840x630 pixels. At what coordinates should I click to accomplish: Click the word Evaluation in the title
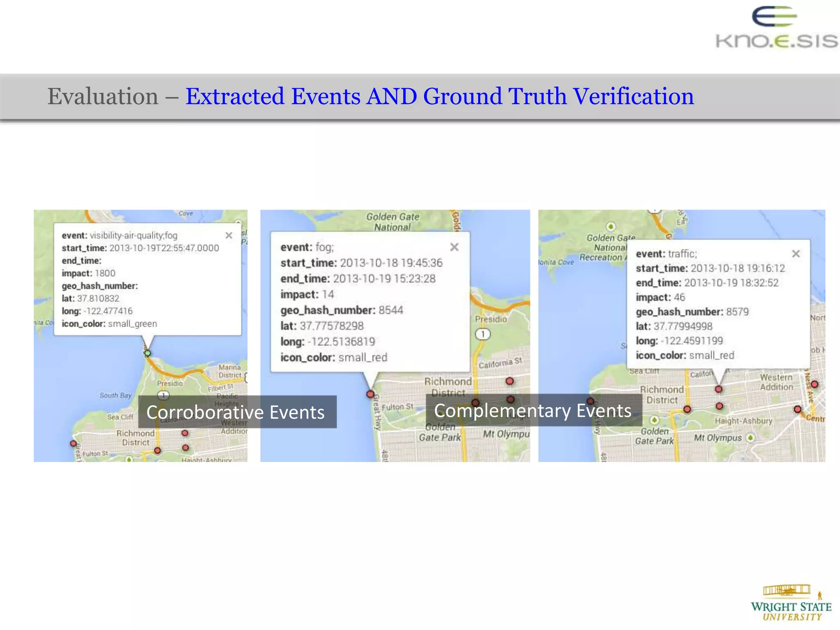103,96
